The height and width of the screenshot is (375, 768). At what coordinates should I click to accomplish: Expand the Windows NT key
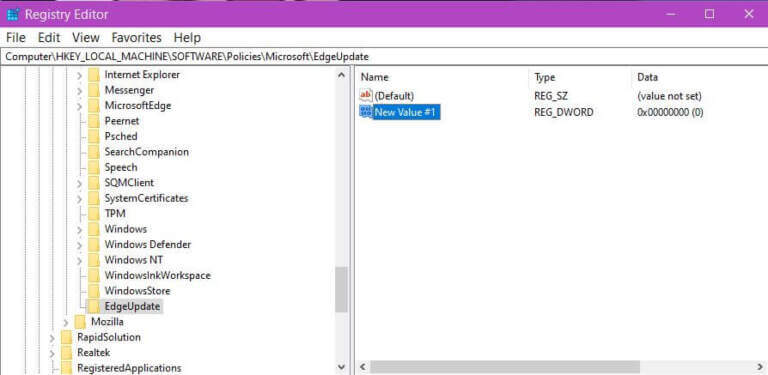point(79,260)
